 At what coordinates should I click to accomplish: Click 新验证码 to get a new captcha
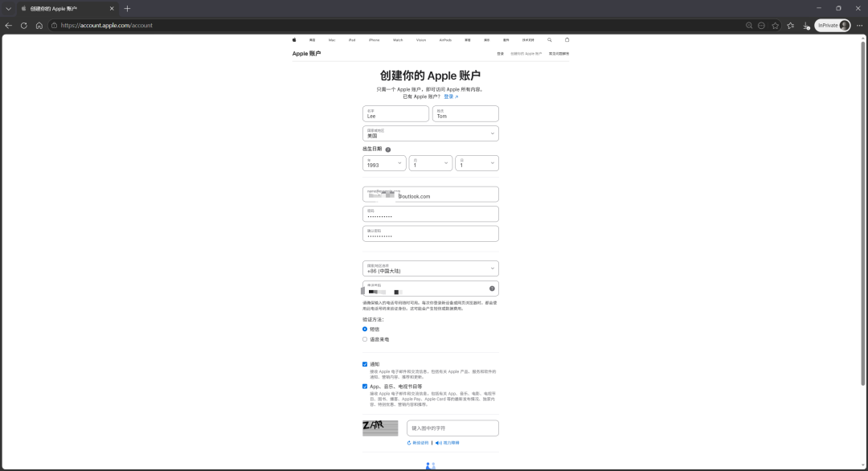point(418,443)
